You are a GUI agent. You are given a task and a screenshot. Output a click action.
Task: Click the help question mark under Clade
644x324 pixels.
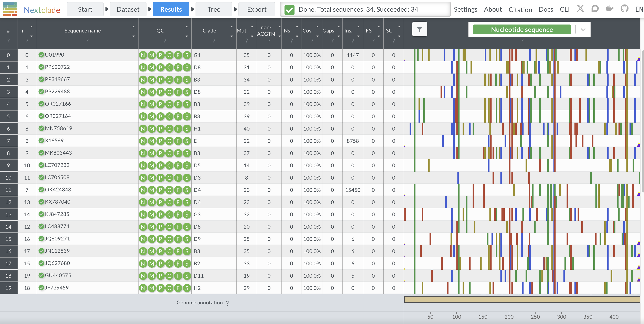(x=214, y=41)
